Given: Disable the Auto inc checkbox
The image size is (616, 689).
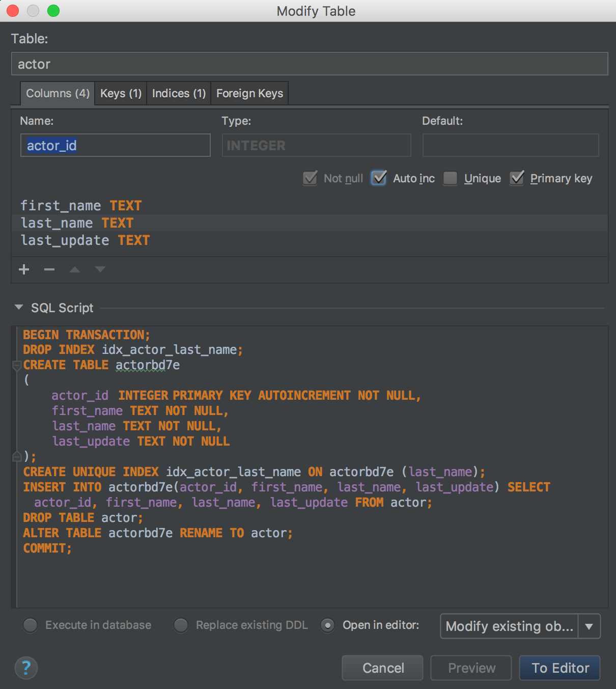Looking at the screenshot, I should [x=379, y=178].
